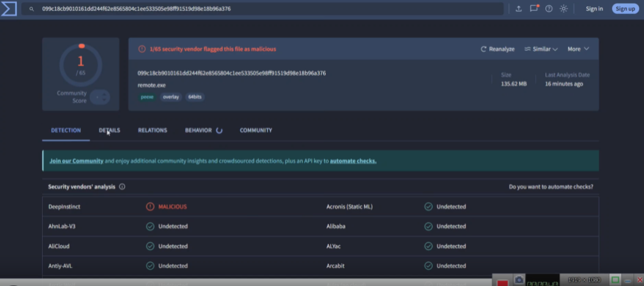Click the info icon beside Security vendors' analysis
Screen dimensions: 644x286
pos(122,187)
